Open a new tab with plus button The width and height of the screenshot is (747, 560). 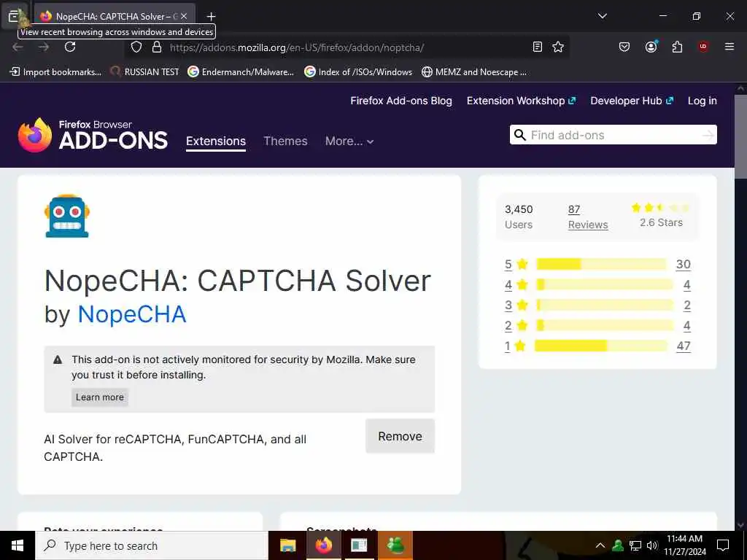coord(211,16)
